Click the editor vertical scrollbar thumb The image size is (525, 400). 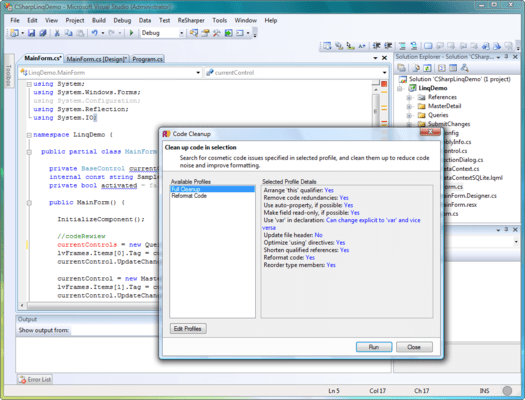(x=375, y=110)
